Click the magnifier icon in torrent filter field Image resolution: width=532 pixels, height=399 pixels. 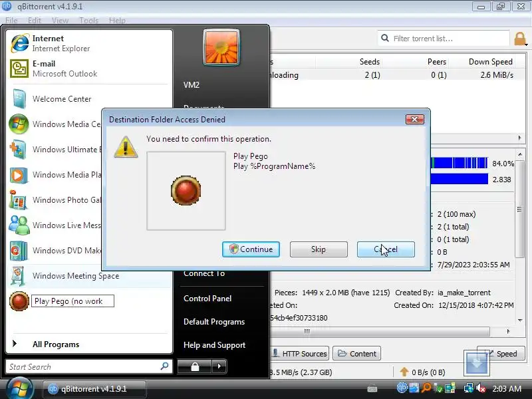click(385, 38)
